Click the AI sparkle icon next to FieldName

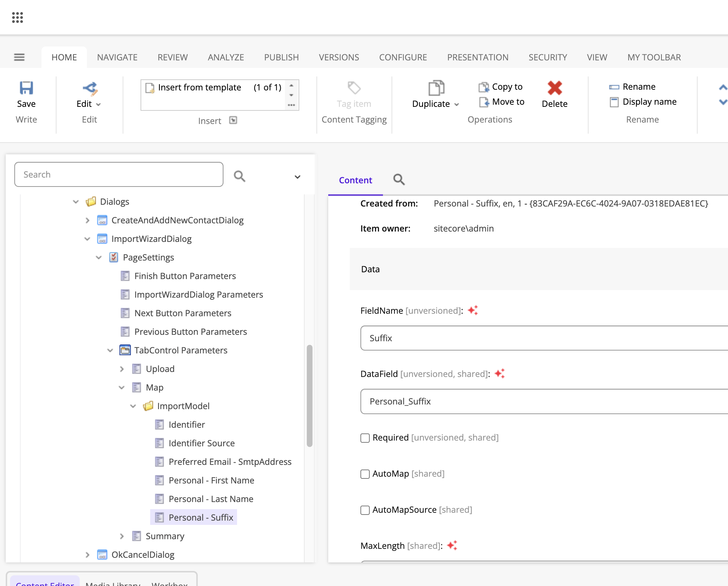(473, 310)
